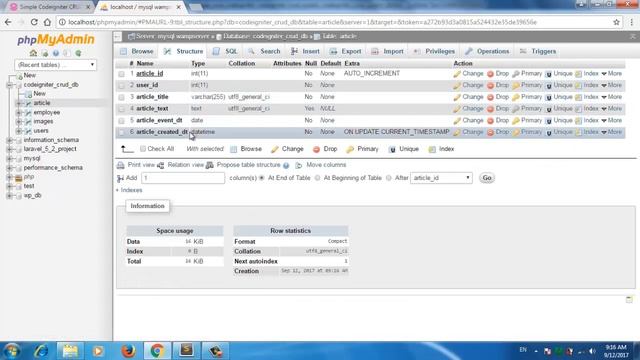This screenshot has width=640, height=360.
Task: Click Change icon for article_id row
Action: point(457,74)
